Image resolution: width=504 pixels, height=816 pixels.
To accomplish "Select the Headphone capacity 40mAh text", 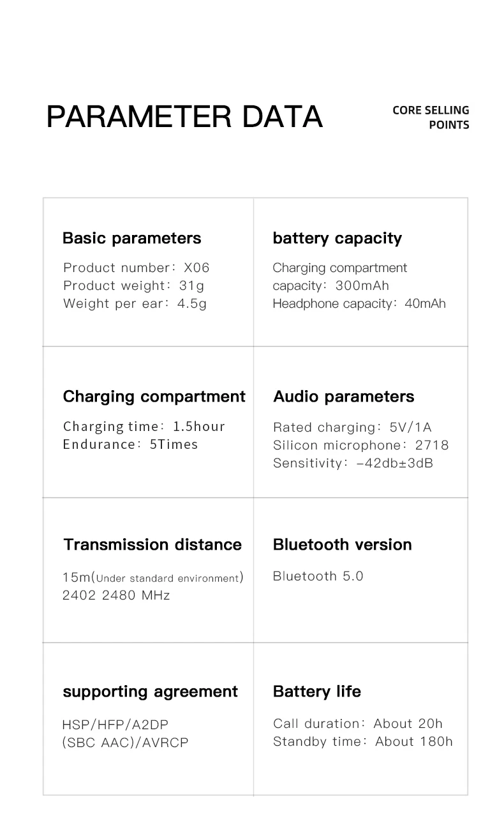I will (x=359, y=303).
